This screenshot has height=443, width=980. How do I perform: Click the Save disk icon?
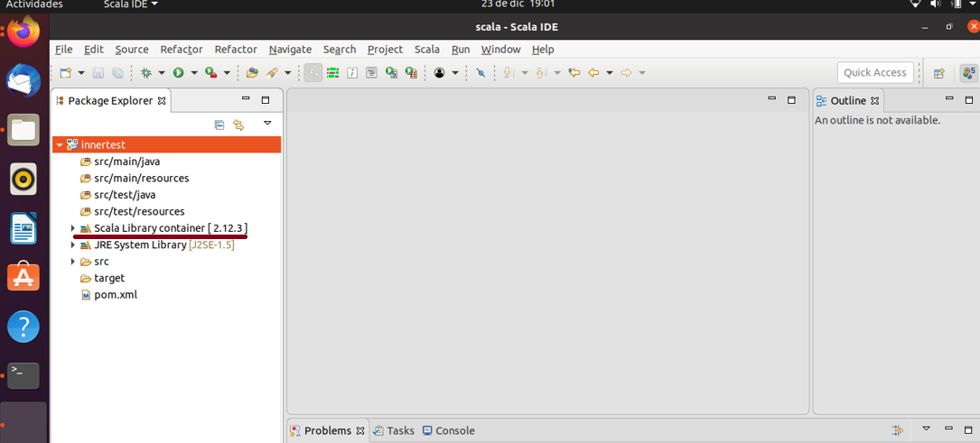tap(98, 73)
